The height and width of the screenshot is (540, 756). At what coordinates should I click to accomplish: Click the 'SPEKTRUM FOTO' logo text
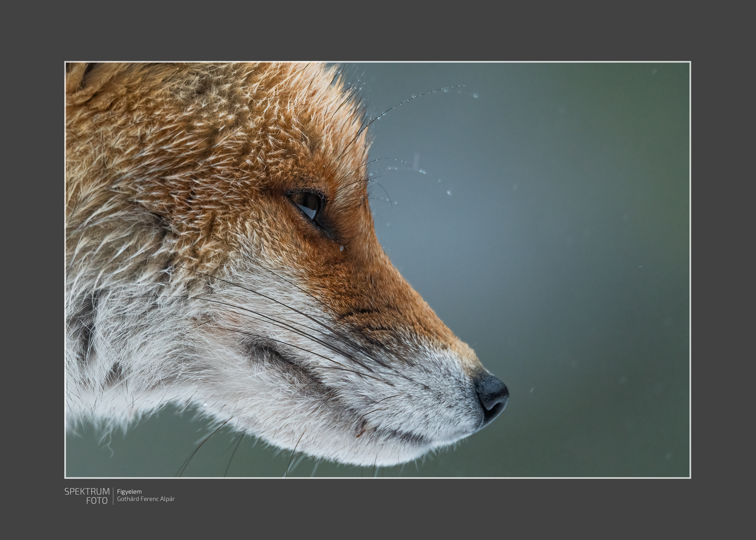87,496
